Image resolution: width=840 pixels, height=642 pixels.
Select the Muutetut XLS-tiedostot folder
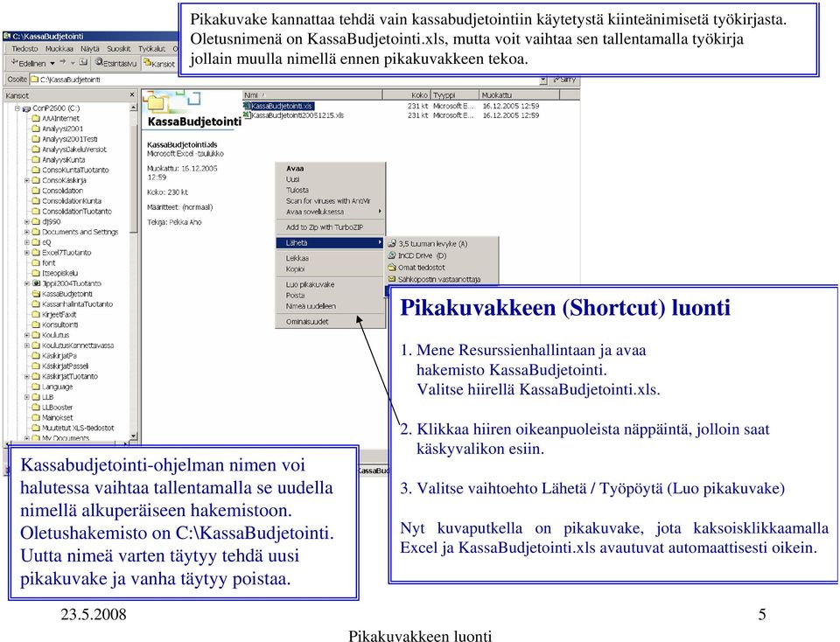tap(78, 428)
